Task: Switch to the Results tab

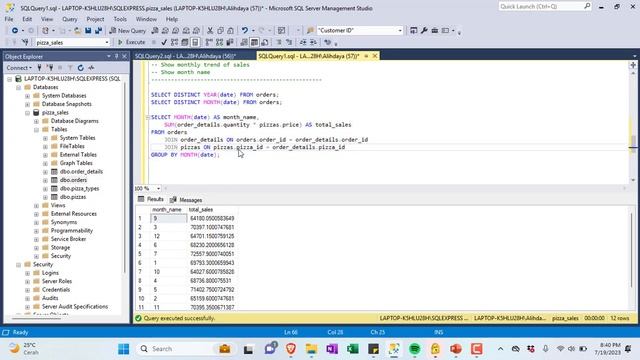Action: (x=151, y=199)
